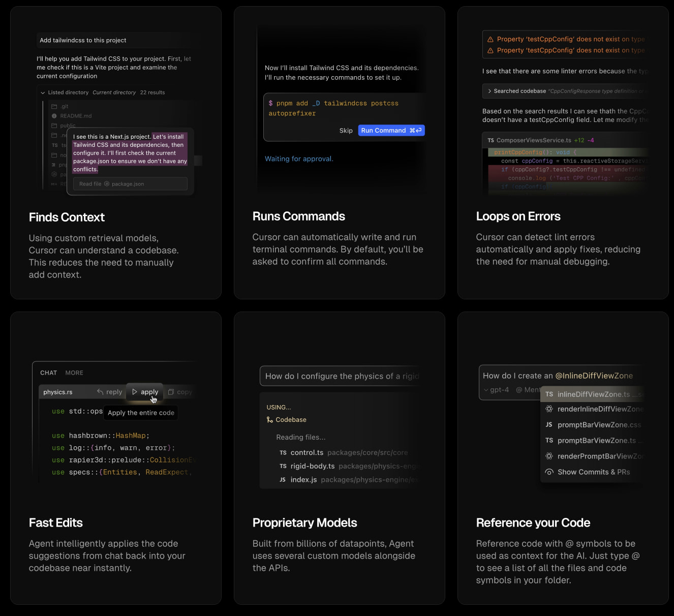674x616 pixels.
Task: Click the public folder icon
Action: pos(54,126)
